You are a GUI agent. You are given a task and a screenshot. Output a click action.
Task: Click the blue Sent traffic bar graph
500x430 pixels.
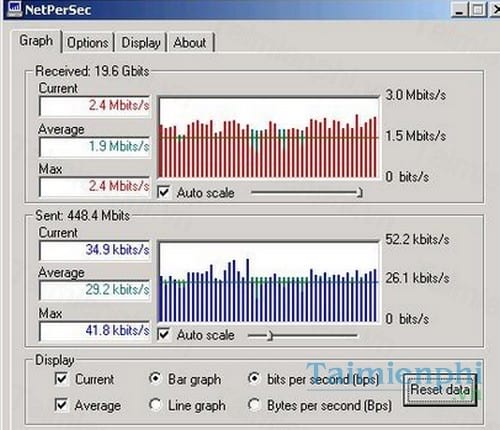point(269,282)
